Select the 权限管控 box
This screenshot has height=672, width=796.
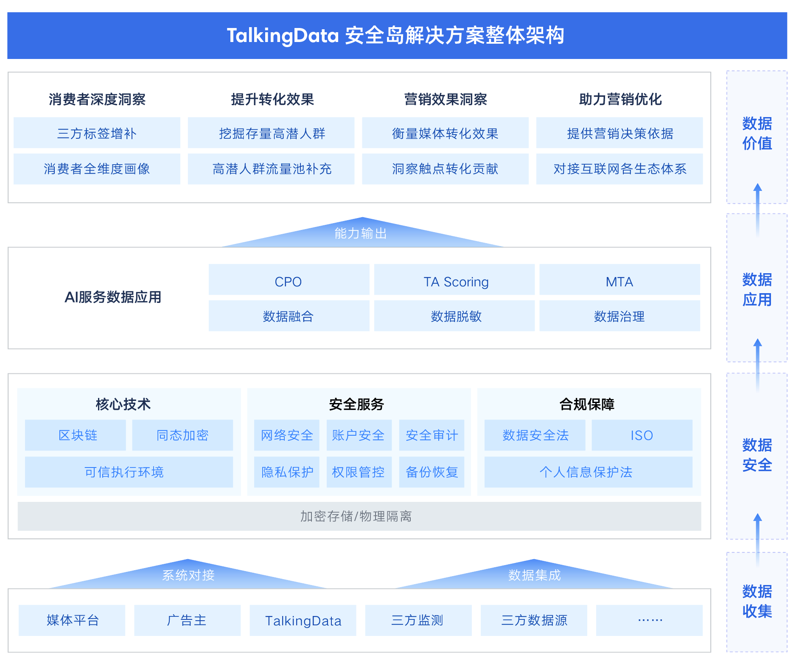(x=359, y=472)
